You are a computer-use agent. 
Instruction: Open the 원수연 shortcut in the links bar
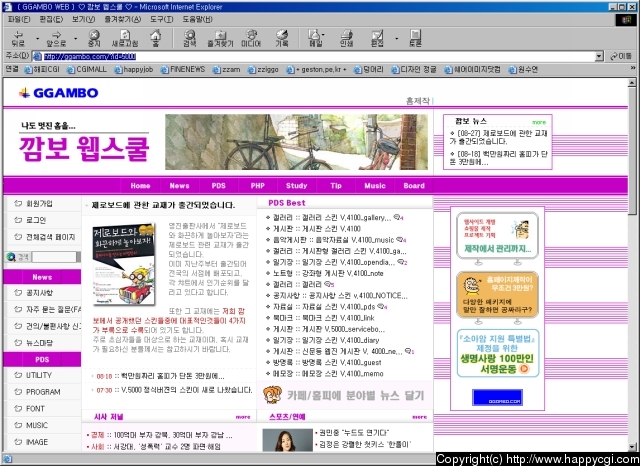(523, 70)
